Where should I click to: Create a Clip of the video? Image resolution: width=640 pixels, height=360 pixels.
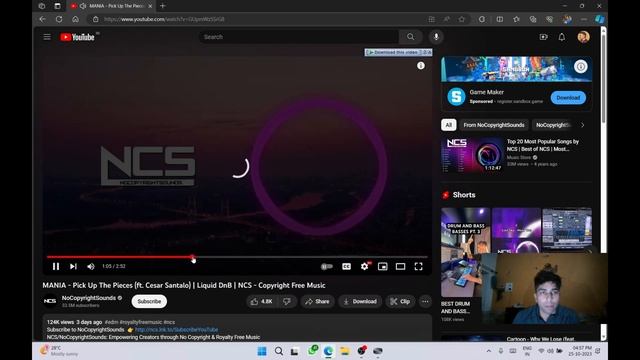(x=400, y=302)
